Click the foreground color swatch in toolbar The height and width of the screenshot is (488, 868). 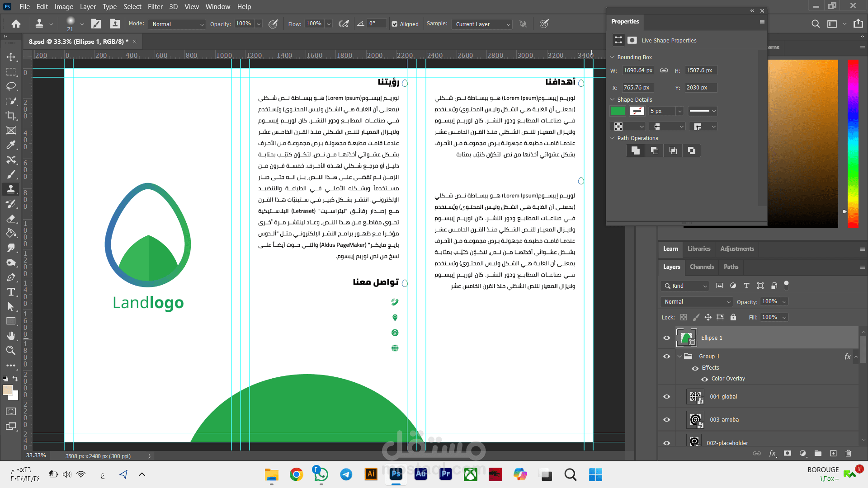tap(8, 390)
